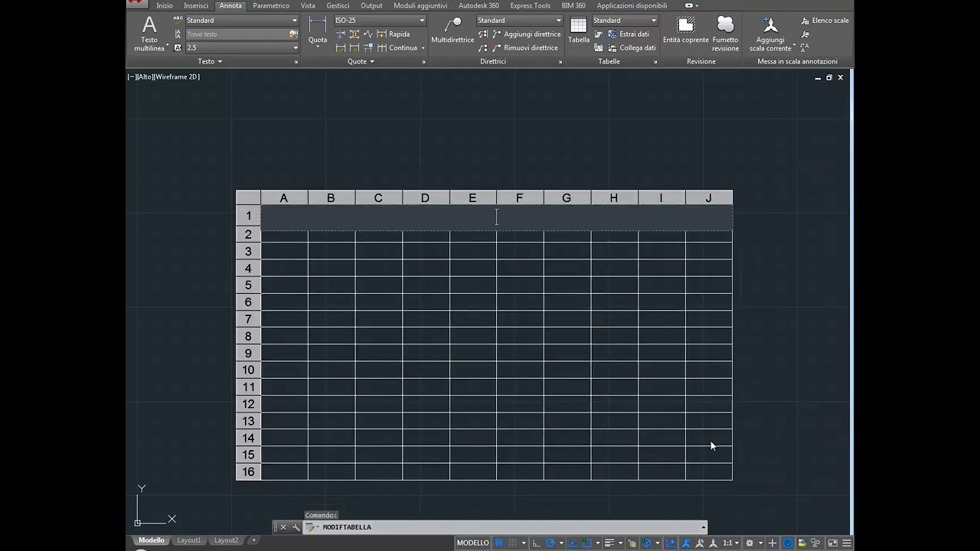Click Aggiungi scala corrente

tap(770, 34)
